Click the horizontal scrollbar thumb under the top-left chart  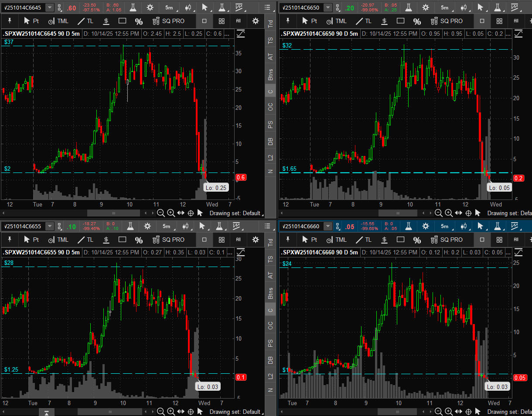(113, 213)
